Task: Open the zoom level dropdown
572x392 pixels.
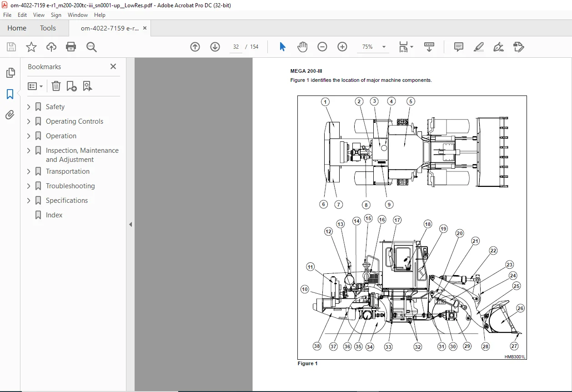Action: point(384,47)
